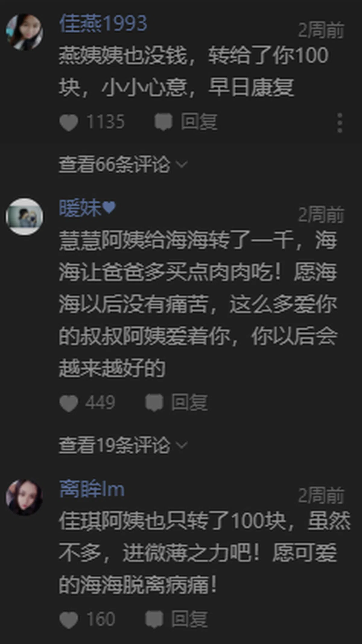Tap the reply bubble icon under 佳燕1993's comment
The height and width of the screenshot is (644, 362).
pos(163,122)
